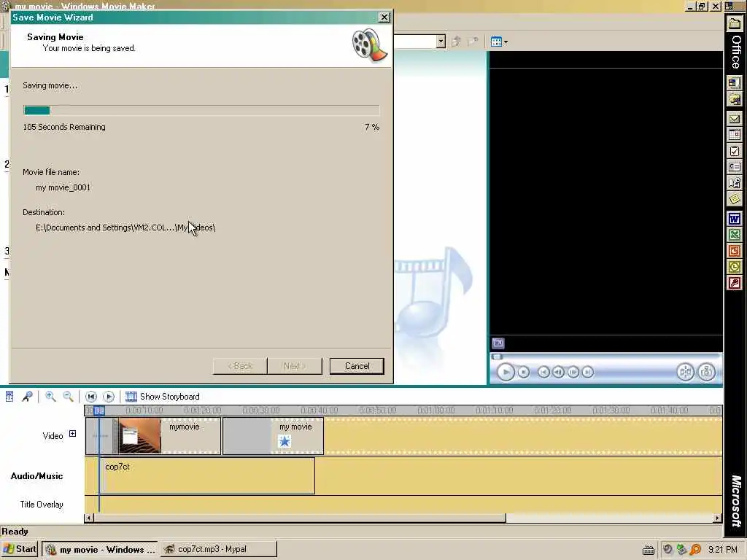Open the Windows Start menu
747x560 pixels.
click(x=19, y=549)
